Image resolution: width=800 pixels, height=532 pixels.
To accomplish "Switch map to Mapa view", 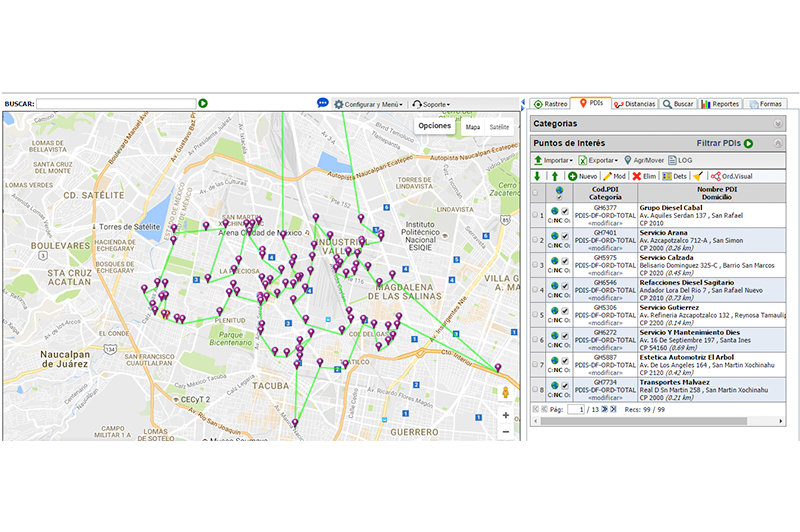I will pos(472,127).
